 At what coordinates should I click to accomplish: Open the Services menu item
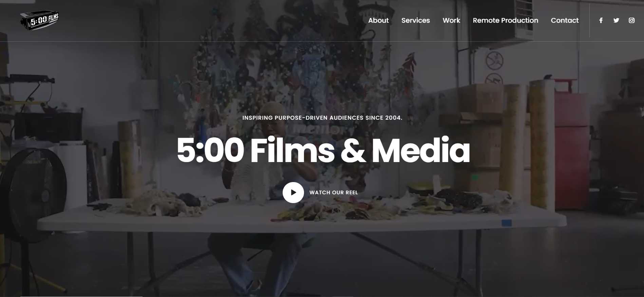tap(415, 20)
